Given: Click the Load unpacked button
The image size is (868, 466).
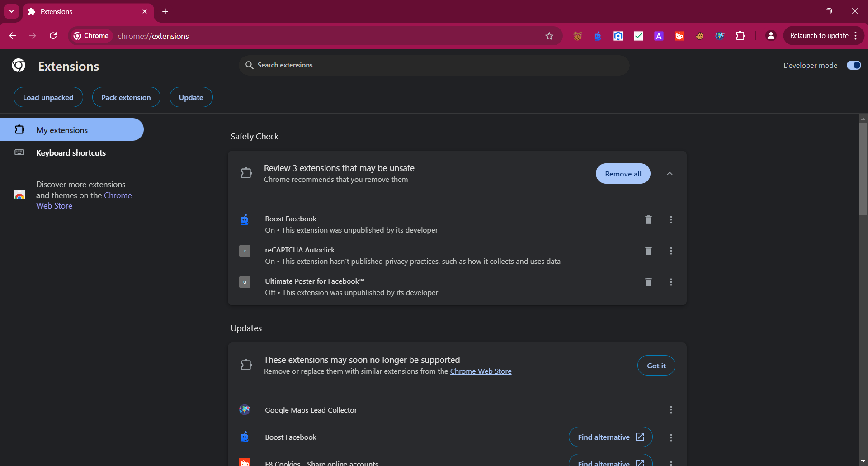Looking at the screenshot, I should point(48,97).
